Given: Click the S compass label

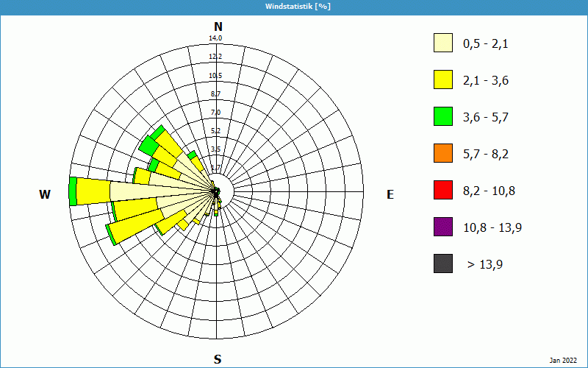Looking at the screenshot, I should pos(218,359).
